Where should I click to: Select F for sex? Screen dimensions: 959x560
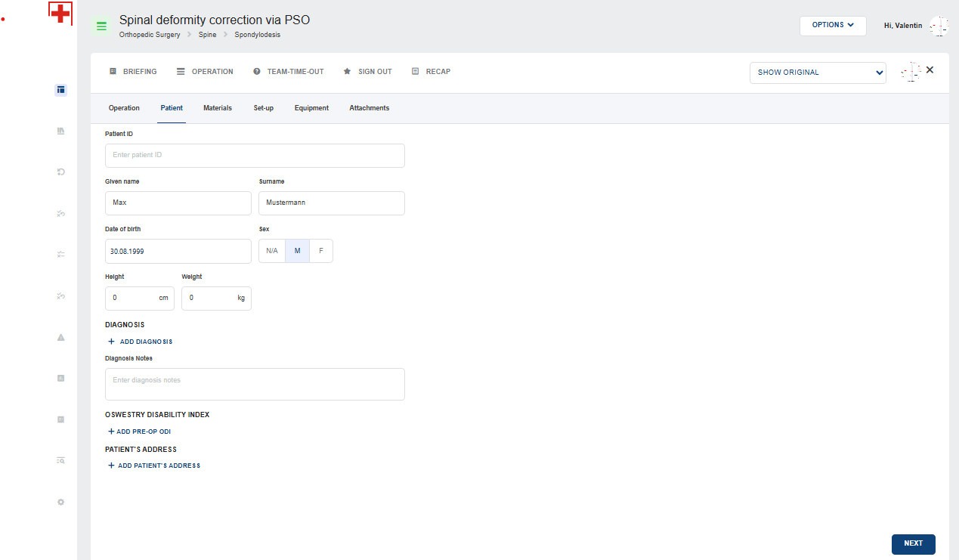tap(321, 251)
